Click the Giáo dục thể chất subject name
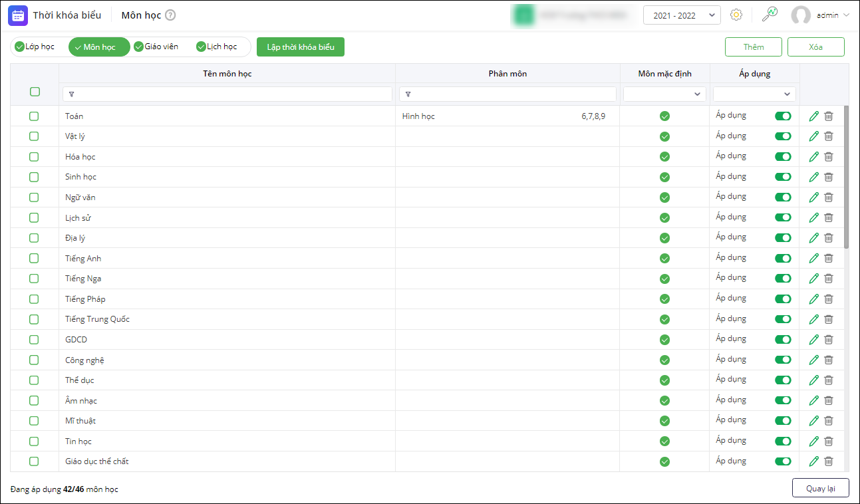The width and height of the screenshot is (860, 504). pyautogui.click(x=97, y=461)
